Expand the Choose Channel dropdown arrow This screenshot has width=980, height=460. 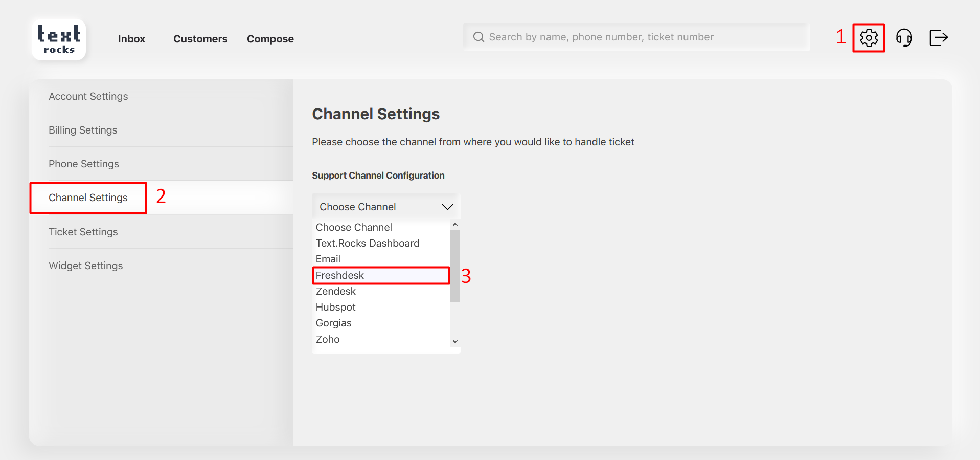click(447, 207)
